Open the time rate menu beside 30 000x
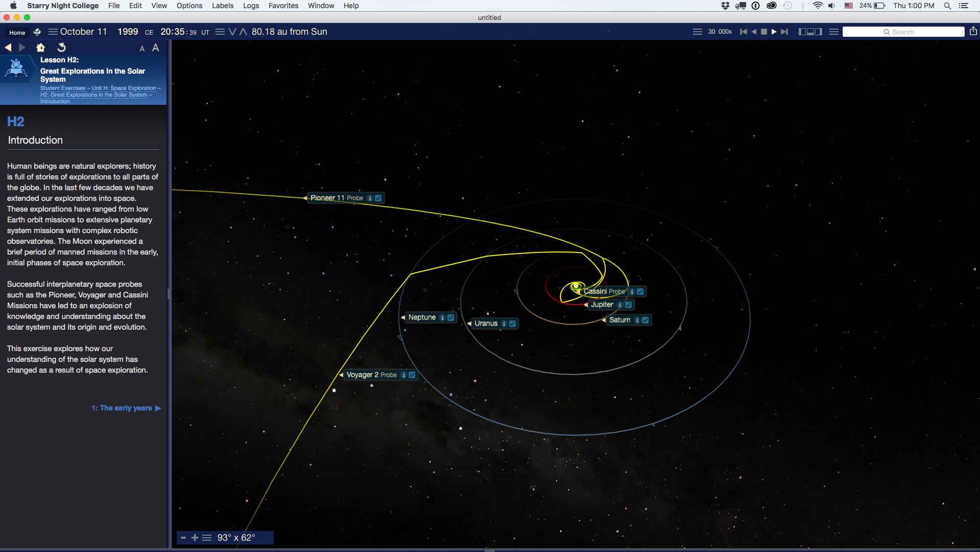This screenshot has height=552, width=980. coord(697,32)
